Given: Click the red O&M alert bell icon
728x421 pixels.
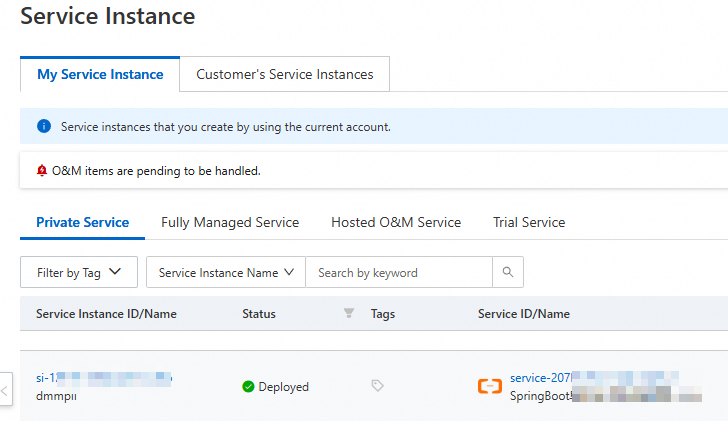Looking at the screenshot, I should (x=42, y=171).
